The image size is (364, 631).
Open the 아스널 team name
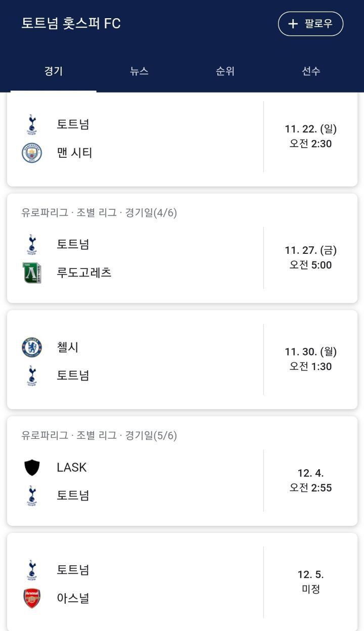(73, 599)
